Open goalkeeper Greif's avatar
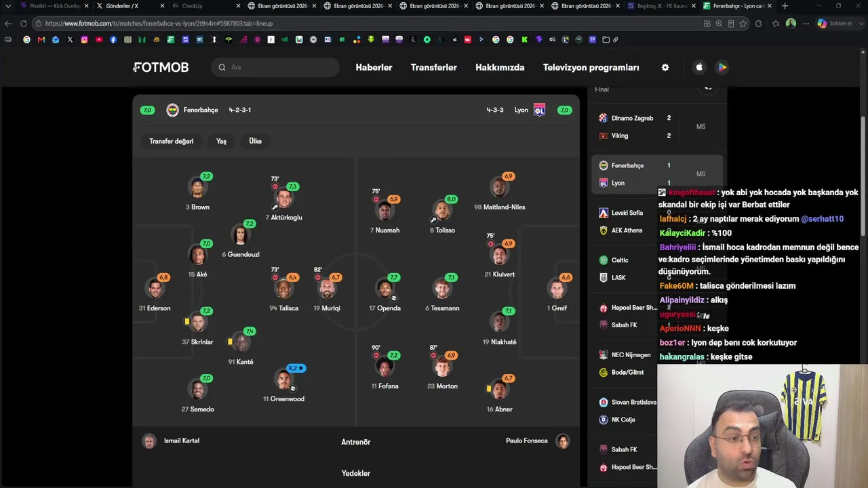 point(557,289)
